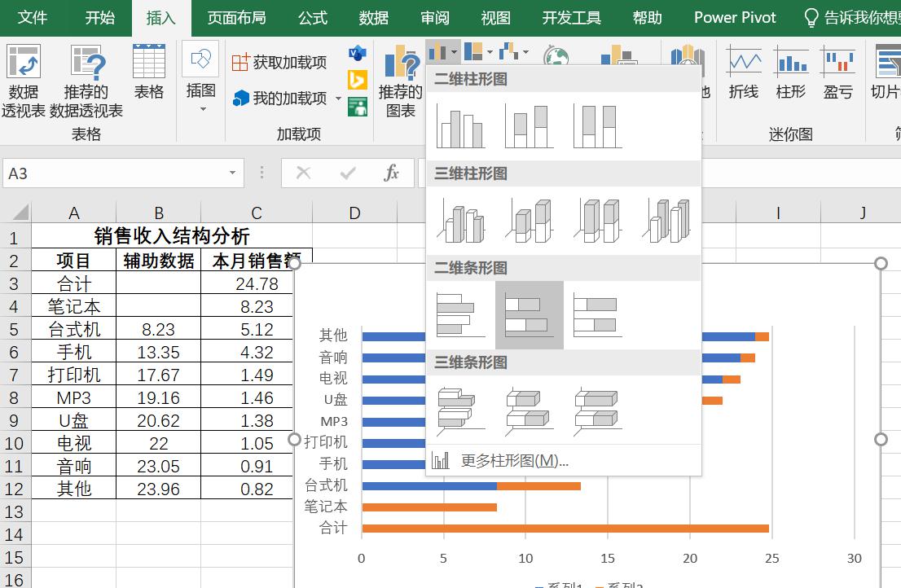The height and width of the screenshot is (588, 901).
Task: Click 推荐的数据透视表 button
Action: (x=86, y=81)
